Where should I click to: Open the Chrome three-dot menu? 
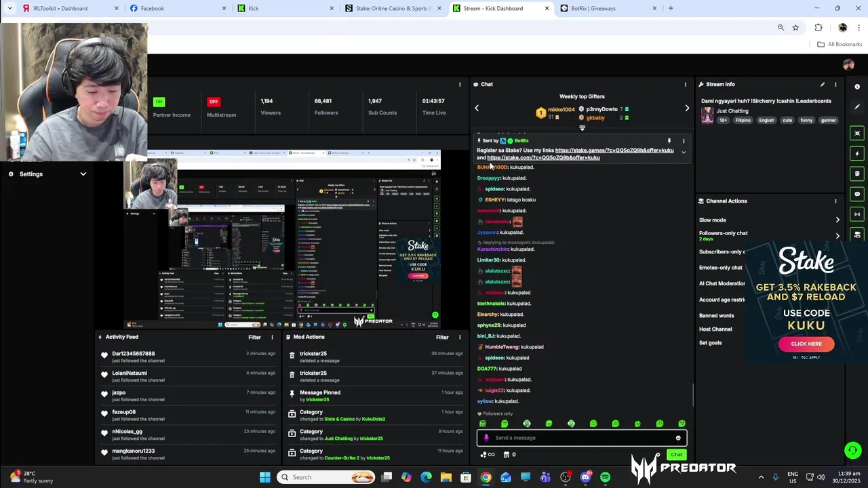(859, 28)
